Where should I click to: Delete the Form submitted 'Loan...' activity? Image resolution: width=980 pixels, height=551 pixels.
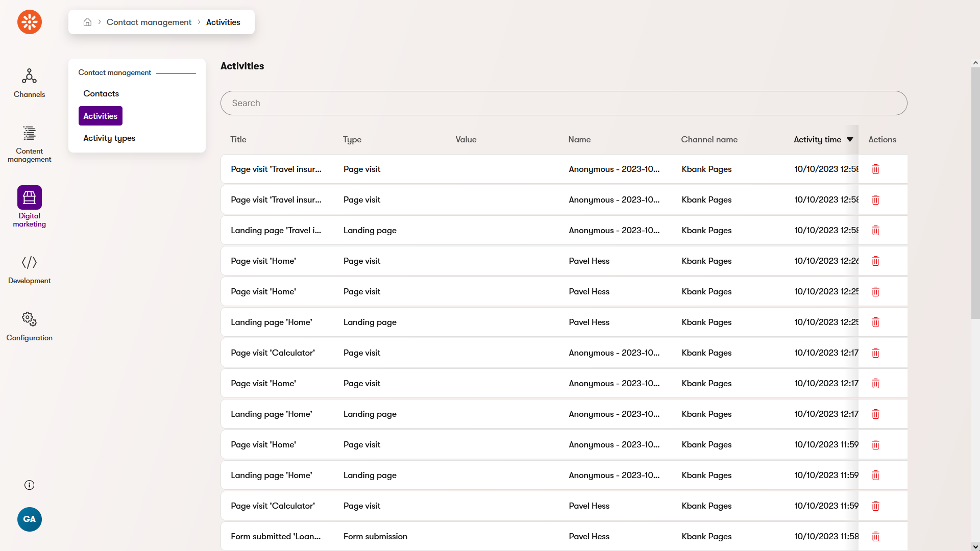[x=875, y=536]
